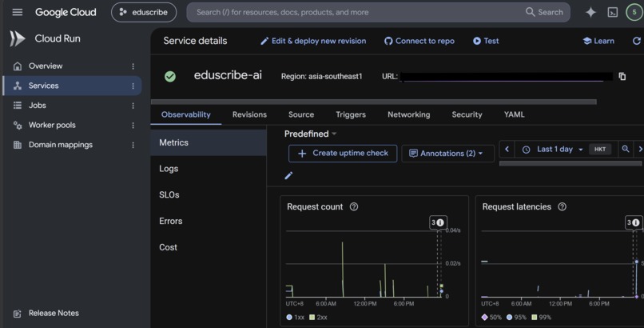Screen dimensions: 644x328
Task: Toggle the 2xx legend series
Action: click(318, 318)
